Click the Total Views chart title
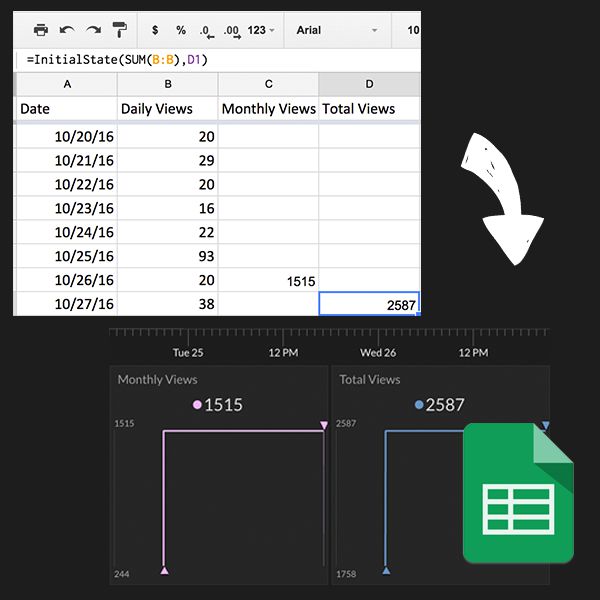Screen dimensions: 600x600 point(370,380)
